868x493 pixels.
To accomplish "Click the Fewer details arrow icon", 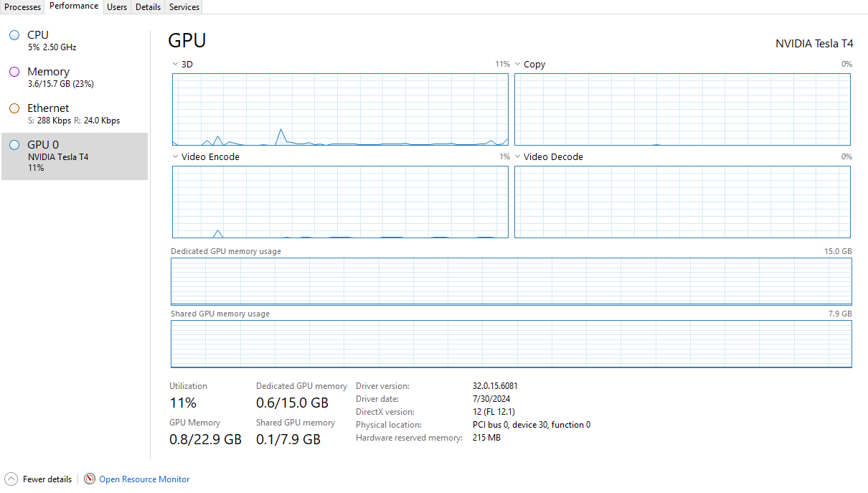I will coord(11,479).
